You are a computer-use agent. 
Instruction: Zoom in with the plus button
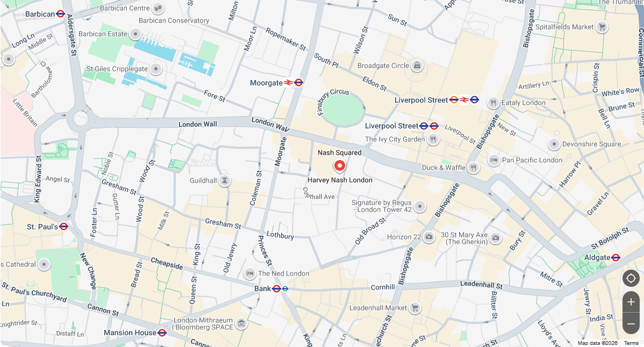point(631,302)
